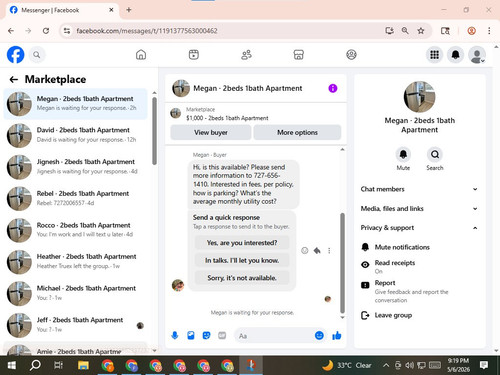Screen dimensions: 500x375
Task: Open File Explorer from the taskbar
Action: pyautogui.click(x=83, y=365)
